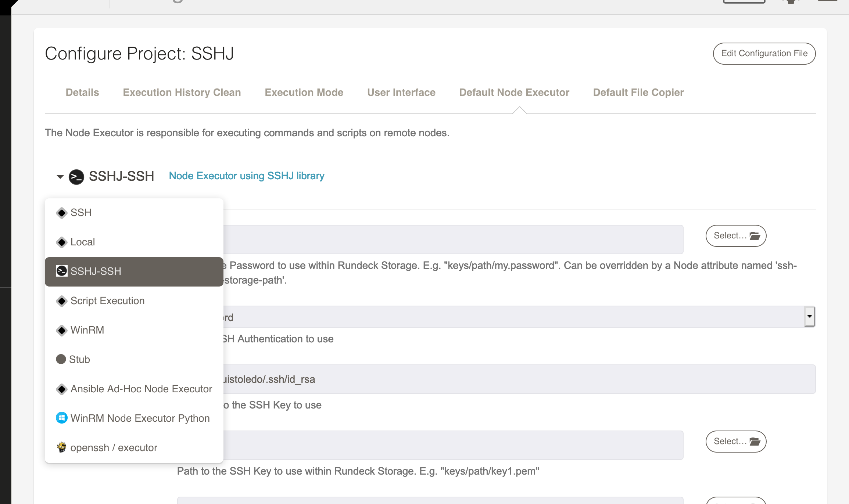Click the SSH plugin diamond icon
The image size is (849, 504).
pos(61,213)
